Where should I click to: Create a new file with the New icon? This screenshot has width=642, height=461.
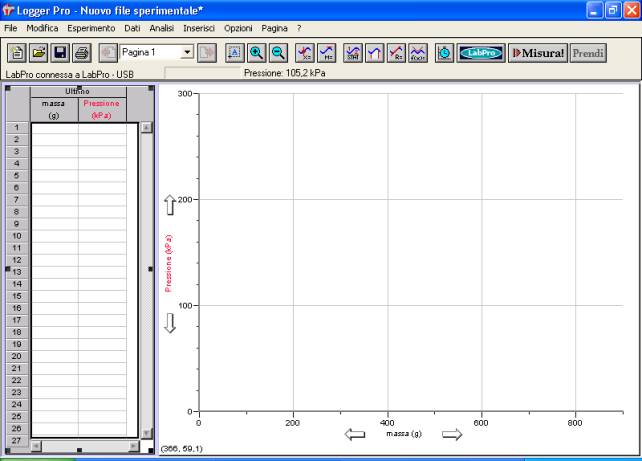coord(17,53)
